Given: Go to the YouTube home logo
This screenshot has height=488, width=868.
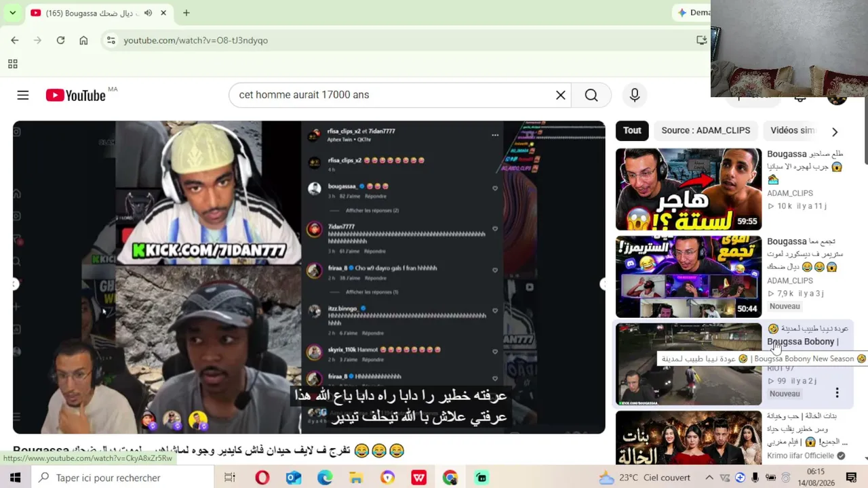Looking at the screenshot, I should click(76, 96).
